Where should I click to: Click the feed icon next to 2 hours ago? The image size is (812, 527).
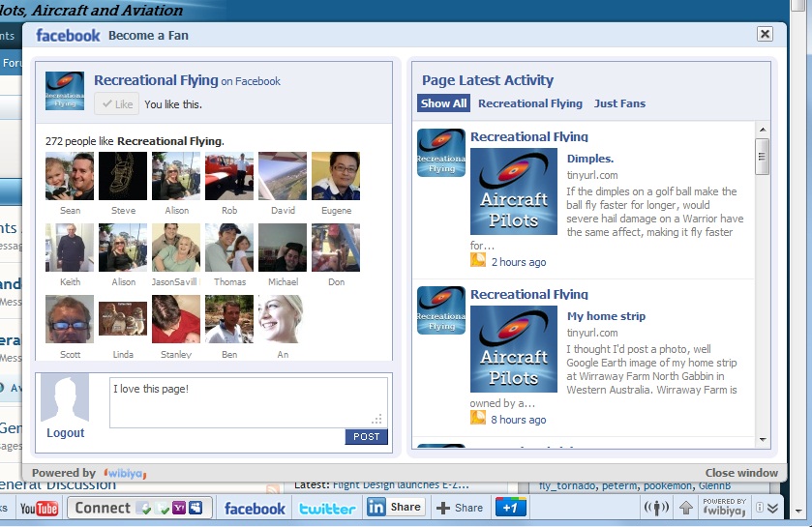coord(477,259)
